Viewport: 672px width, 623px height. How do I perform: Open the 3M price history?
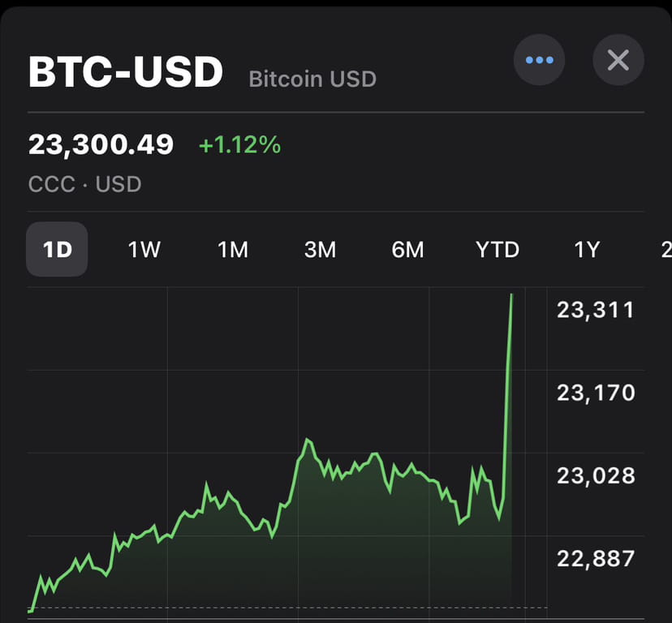click(320, 250)
